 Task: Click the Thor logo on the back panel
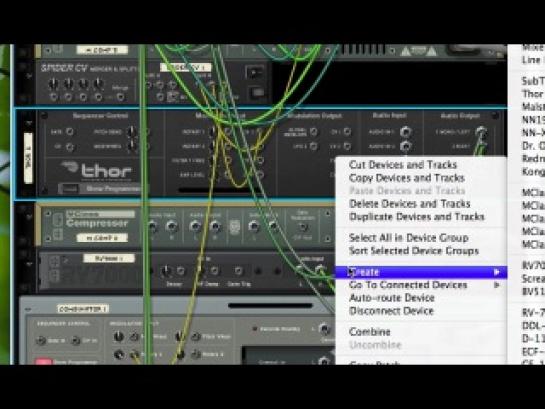point(97,170)
